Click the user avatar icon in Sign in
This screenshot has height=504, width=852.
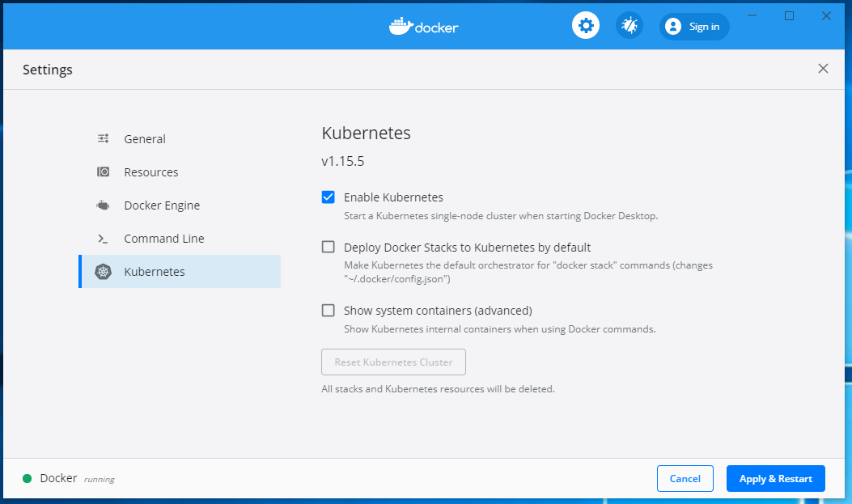pyautogui.click(x=672, y=27)
